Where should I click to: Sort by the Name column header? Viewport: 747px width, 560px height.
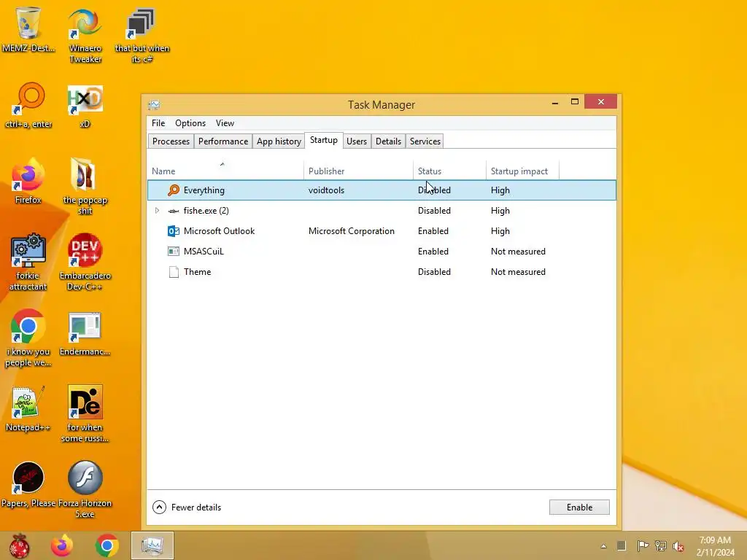coord(225,171)
